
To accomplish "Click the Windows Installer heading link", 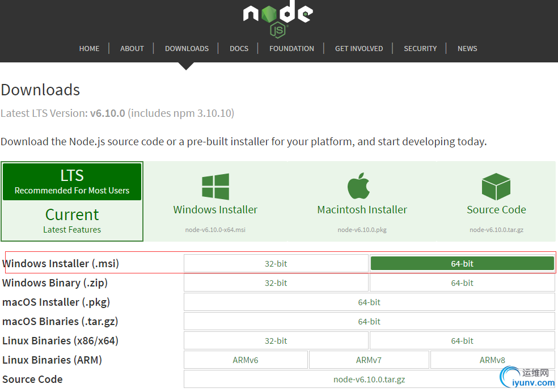I will [215, 210].
